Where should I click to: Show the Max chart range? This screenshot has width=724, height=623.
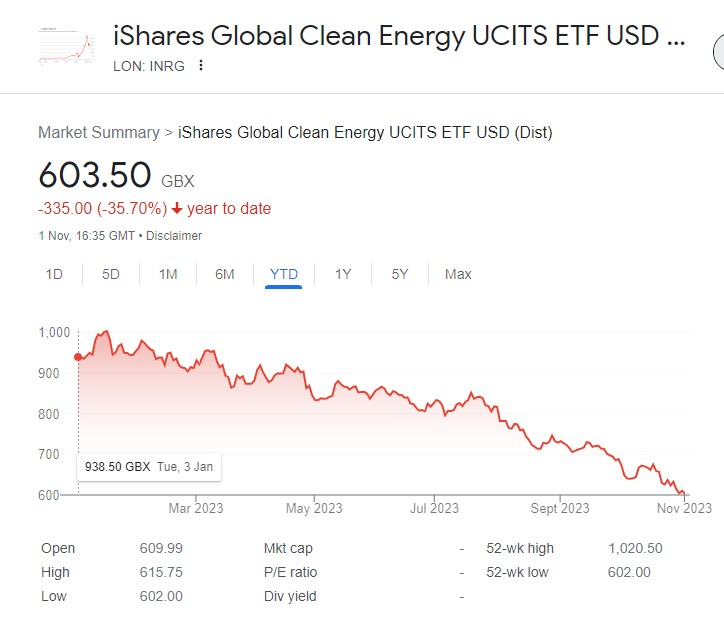pyautogui.click(x=458, y=274)
